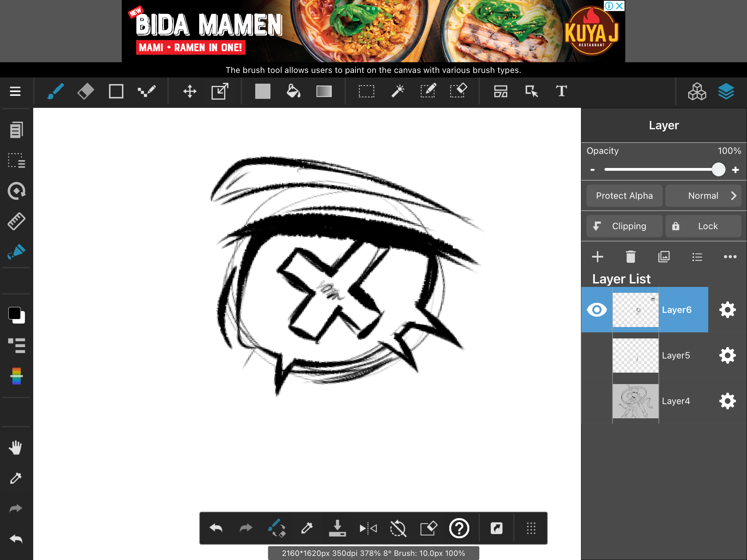Open the hamburger main menu

click(15, 92)
